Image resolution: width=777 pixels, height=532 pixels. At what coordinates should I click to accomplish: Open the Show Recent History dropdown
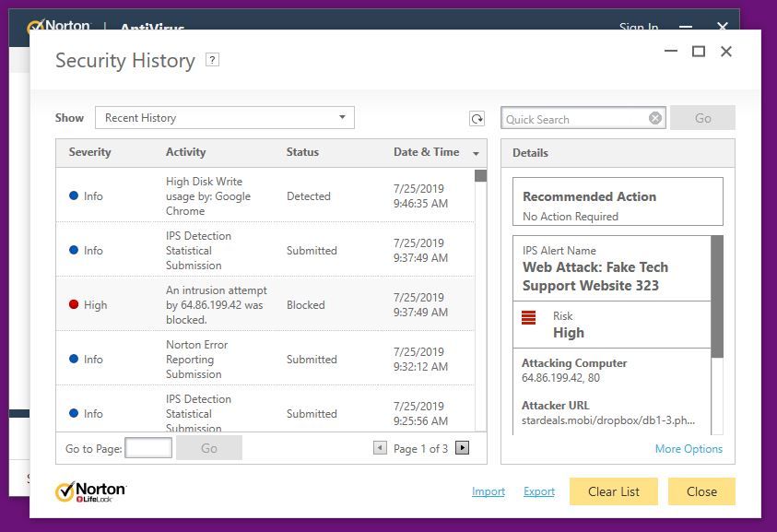225,117
